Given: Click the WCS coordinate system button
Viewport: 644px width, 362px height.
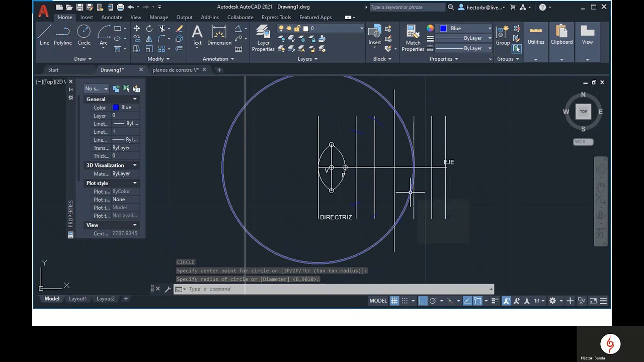Looking at the screenshot, I should point(583,142).
